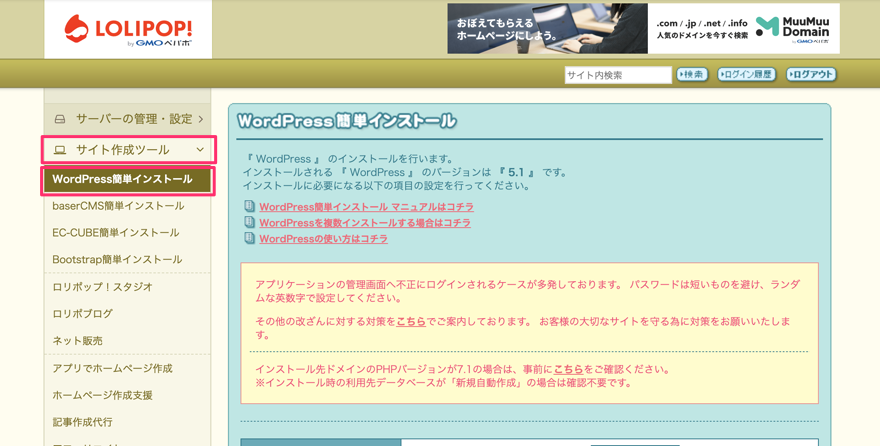Open WordPress簡単インストール マニュアルはコチラ link
This screenshot has width=880, height=446.
tap(366, 207)
